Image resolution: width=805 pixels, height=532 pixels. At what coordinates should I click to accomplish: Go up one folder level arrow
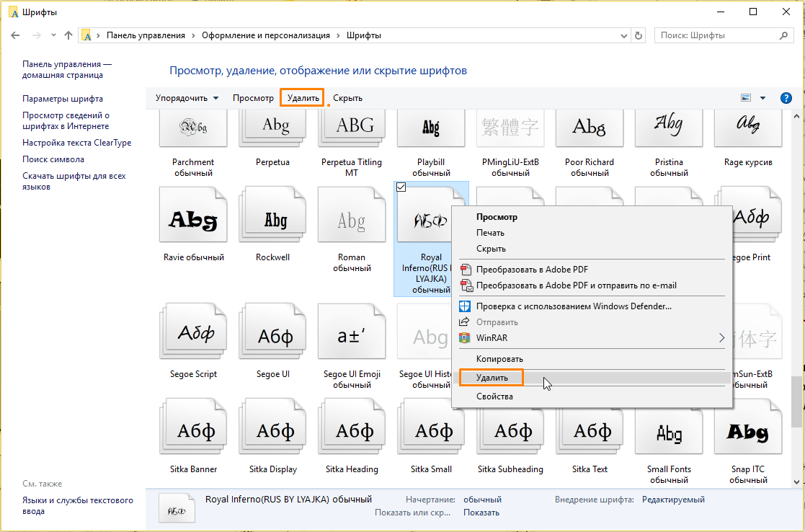68,35
